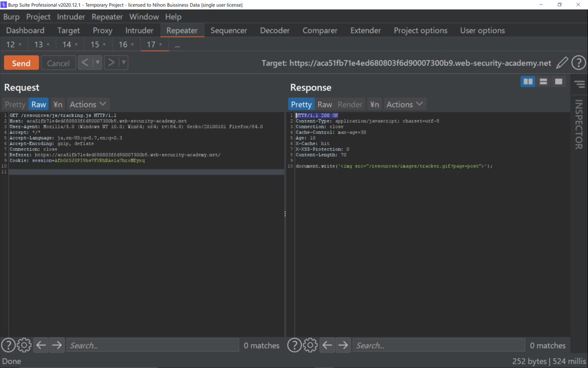Switch to the Project options tab

click(420, 30)
